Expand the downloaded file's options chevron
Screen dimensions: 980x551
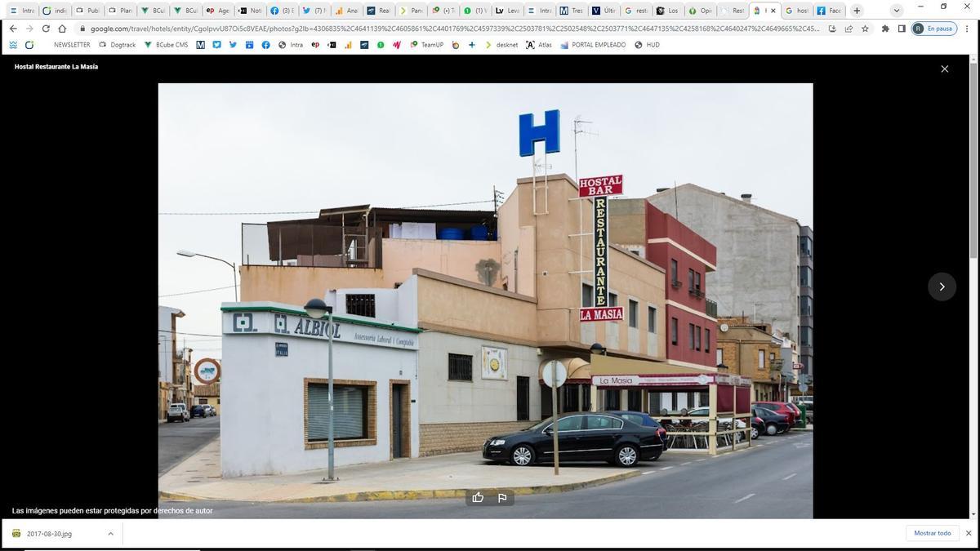pos(110,533)
